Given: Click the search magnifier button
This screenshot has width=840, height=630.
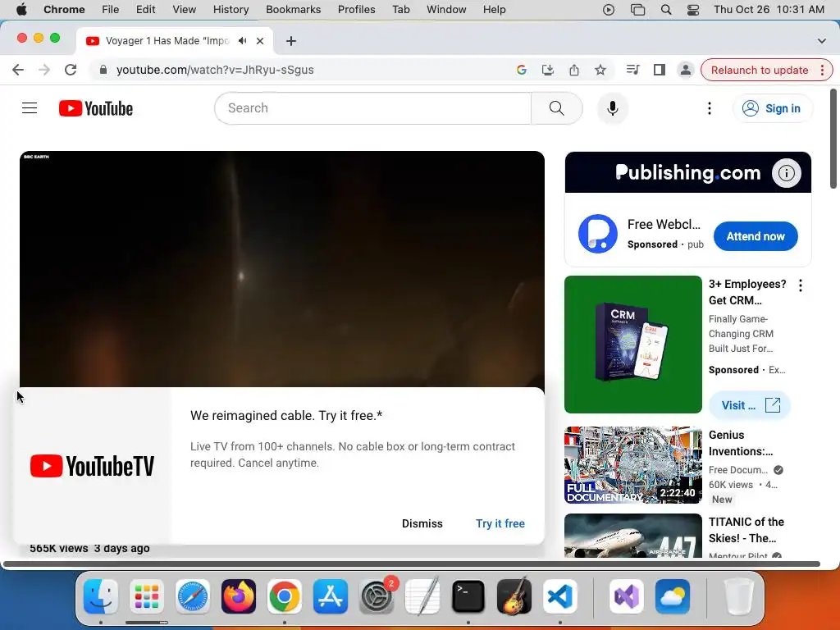Looking at the screenshot, I should (557, 108).
